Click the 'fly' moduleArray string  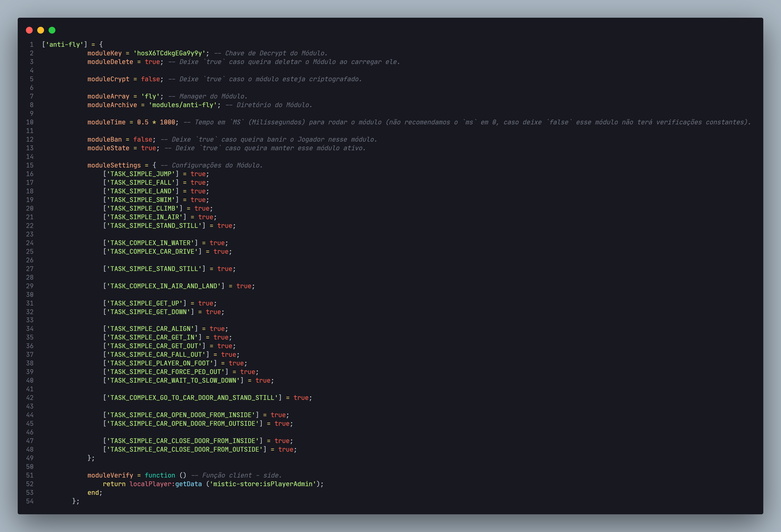pos(150,96)
